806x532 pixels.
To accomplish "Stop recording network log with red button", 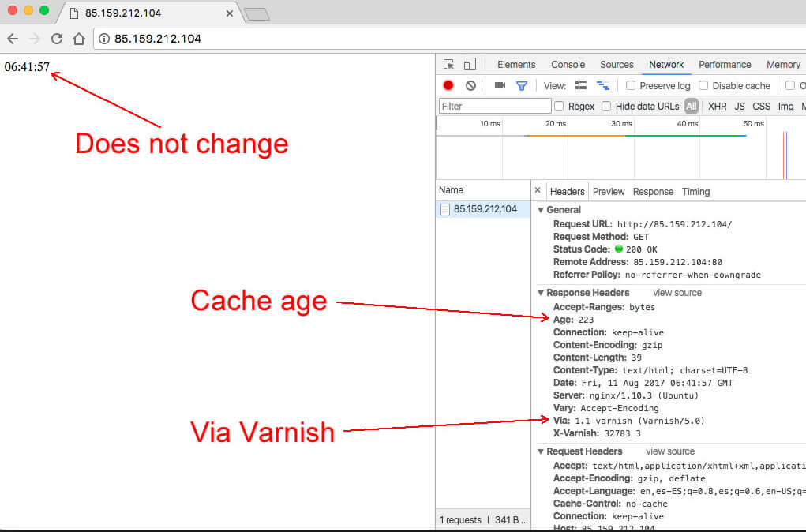I will (448, 85).
